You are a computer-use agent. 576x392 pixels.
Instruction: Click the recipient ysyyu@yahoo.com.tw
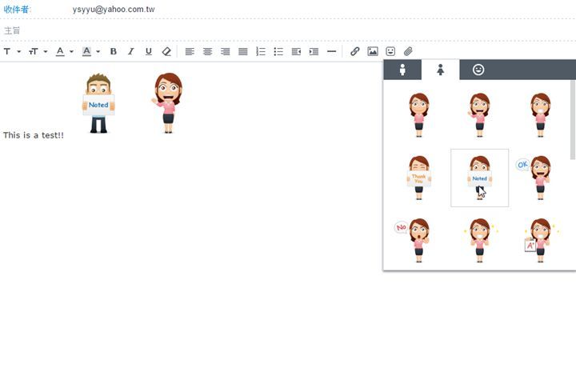click(x=114, y=9)
